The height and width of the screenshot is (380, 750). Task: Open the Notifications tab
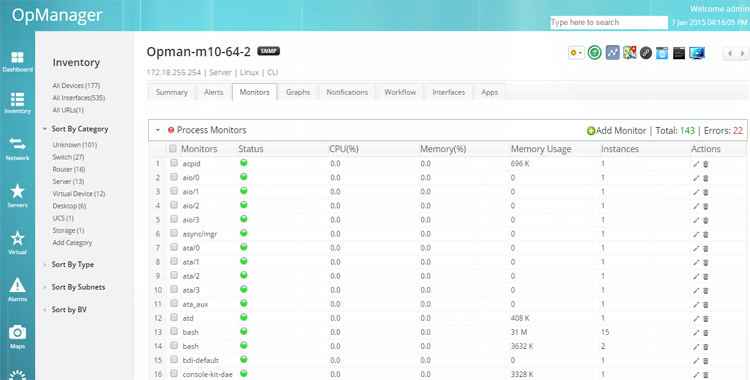(347, 92)
